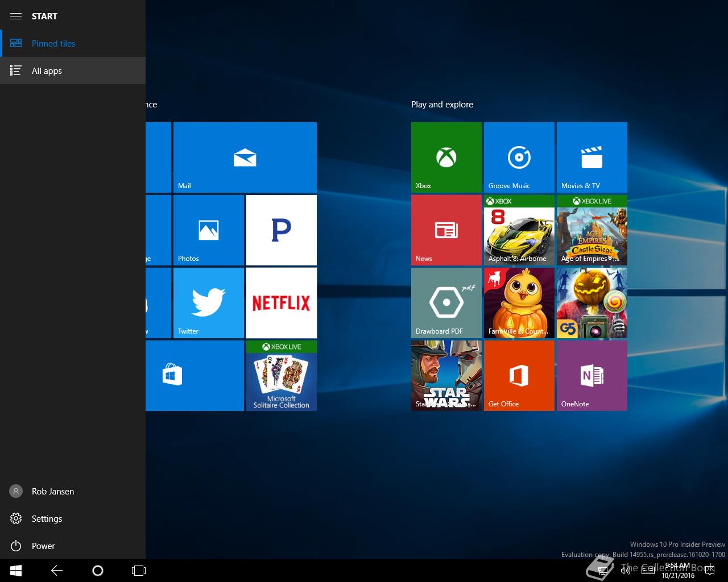Screen dimensions: 728x582
Task: Open the Movies & TV tile
Action: pyautogui.click(x=592, y=157)
